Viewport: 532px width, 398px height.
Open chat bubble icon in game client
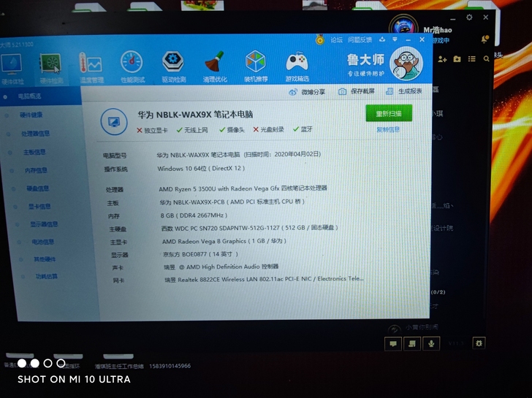point(393,343)
